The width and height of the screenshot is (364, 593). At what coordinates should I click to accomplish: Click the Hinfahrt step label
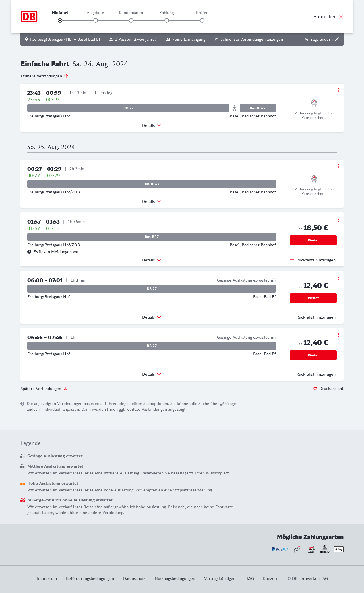point(60,13)
